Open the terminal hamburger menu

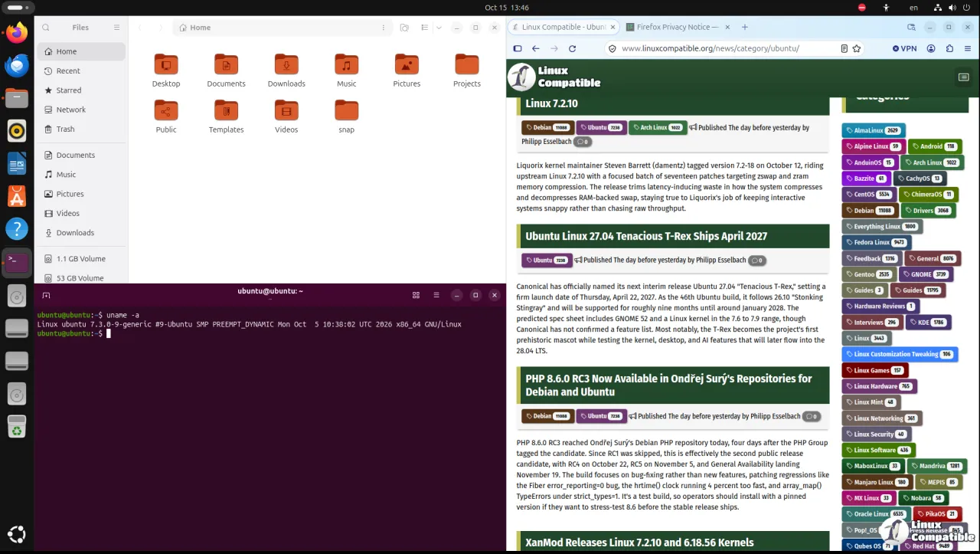pos(436,295)
